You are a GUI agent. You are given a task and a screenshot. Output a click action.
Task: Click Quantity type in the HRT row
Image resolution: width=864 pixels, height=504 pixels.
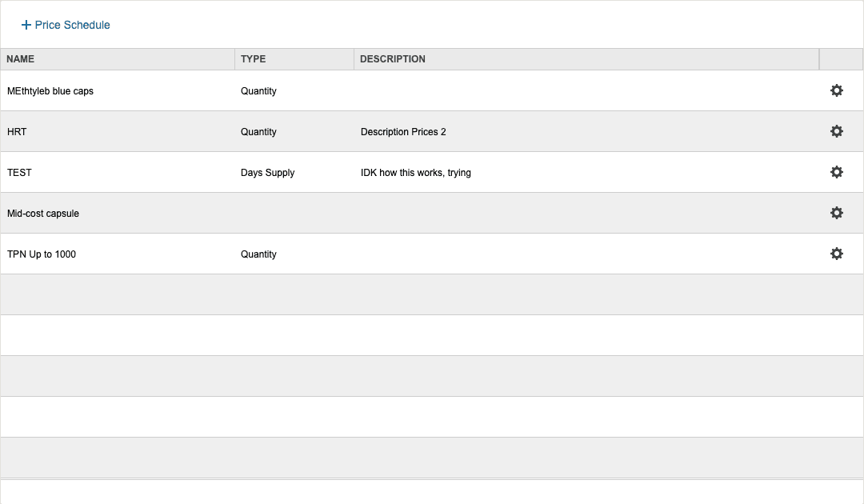(258, 132)
